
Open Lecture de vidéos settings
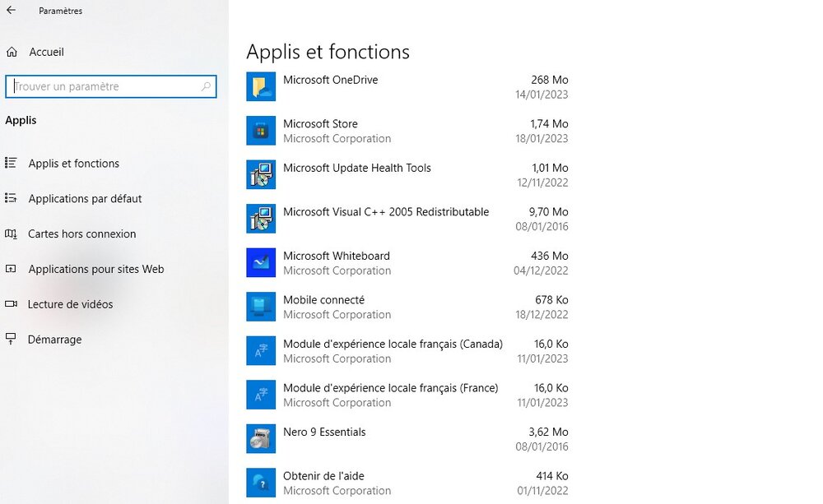pos(70,304)
